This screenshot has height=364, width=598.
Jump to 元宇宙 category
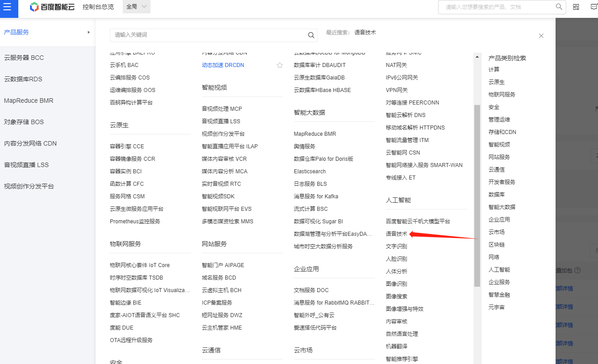click(x=497, y=307)
